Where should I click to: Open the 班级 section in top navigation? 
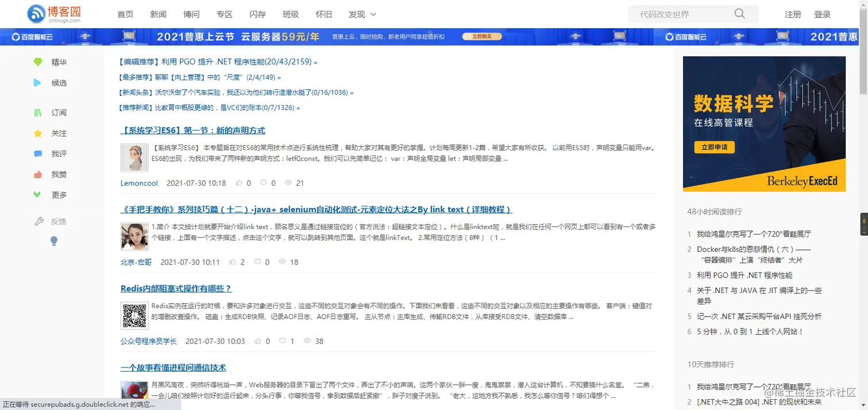[x=291, y=14]
